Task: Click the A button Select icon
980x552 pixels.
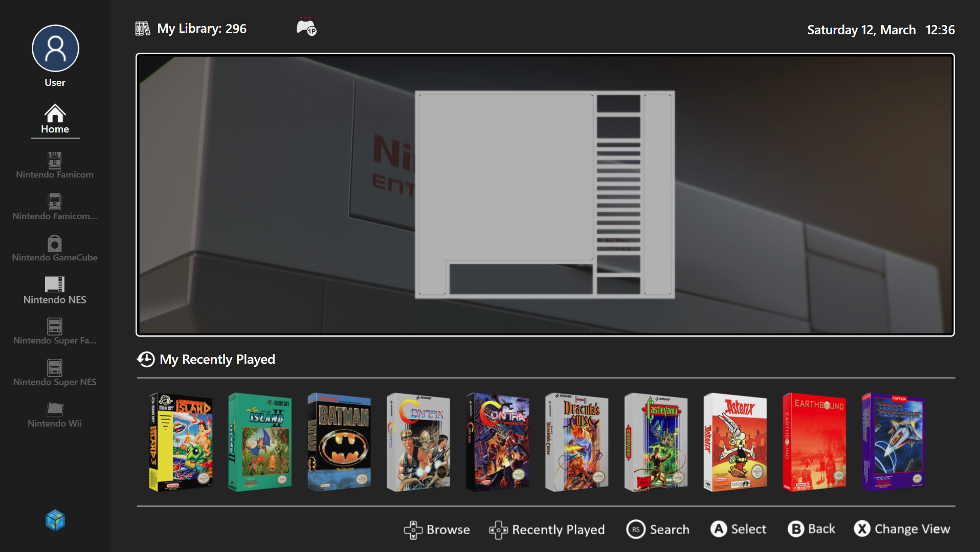Action: pyautogui.click(x=719, y=529)
